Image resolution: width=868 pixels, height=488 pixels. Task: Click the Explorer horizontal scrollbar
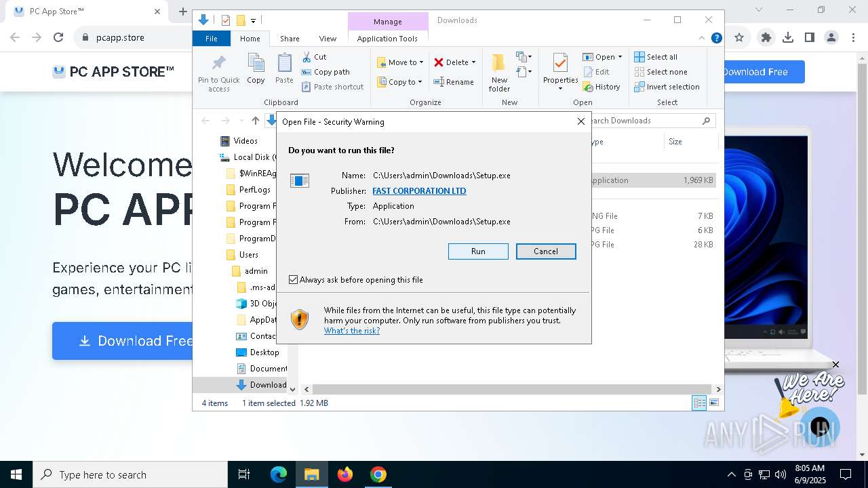(512, 389)
